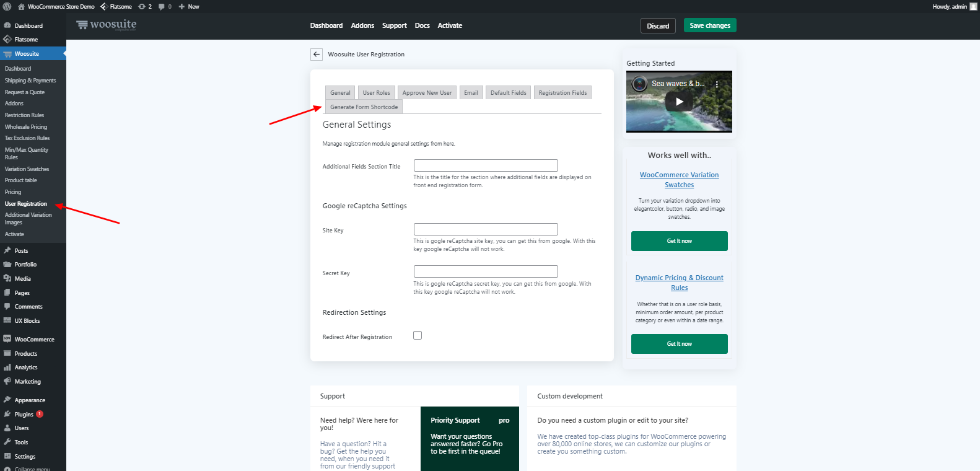Image resolution: width=980 pixels, height=471 pixels.
Task: Open Tools in the sidebar
Action: pyautogui.click(x=21, y=442)
